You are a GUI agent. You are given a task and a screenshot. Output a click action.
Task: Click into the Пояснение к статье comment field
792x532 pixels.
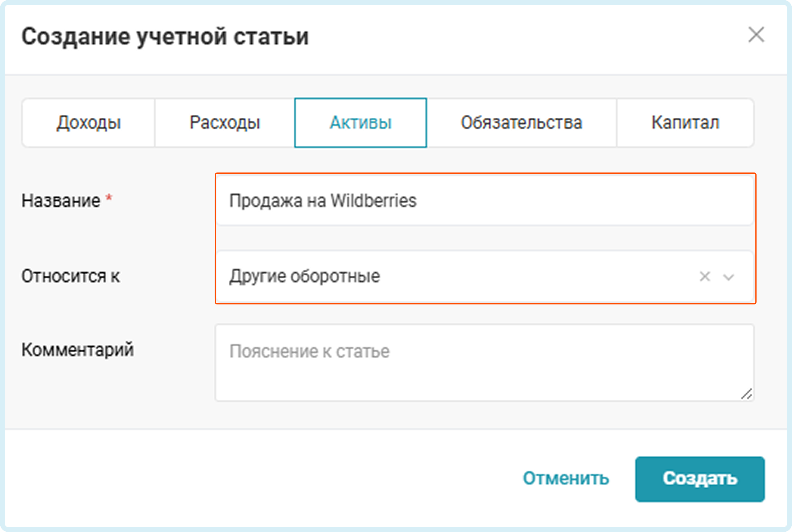click(485, 363)
